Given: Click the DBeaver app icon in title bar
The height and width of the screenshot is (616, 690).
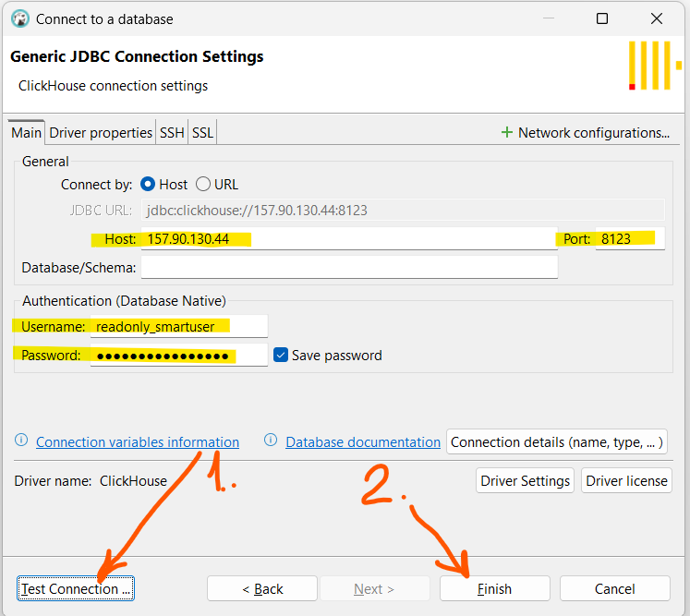Looking at the screenshot, I should (19, 18).
